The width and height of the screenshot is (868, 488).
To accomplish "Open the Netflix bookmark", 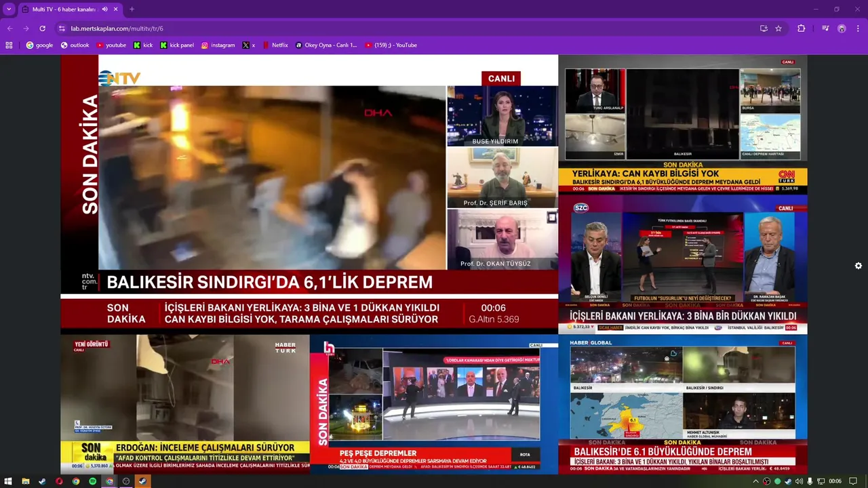I will point(275,45).
